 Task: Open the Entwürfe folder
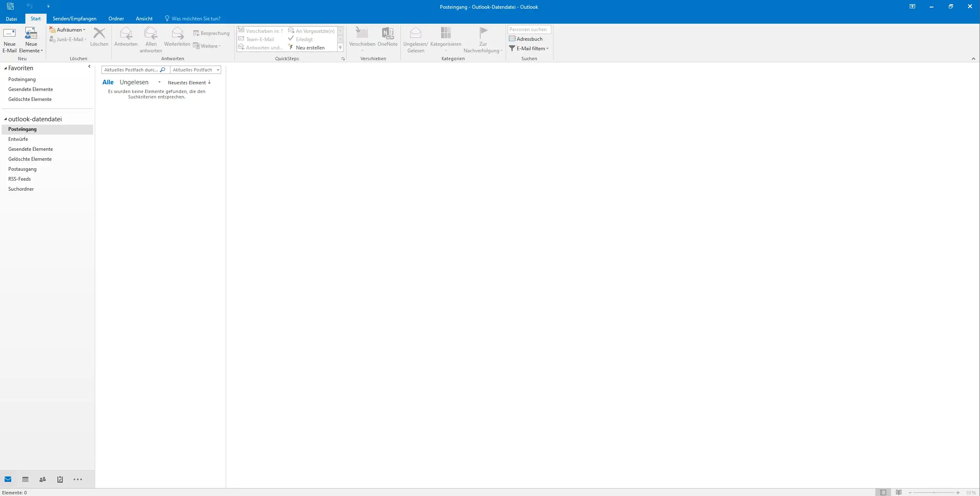pos(18,139)
